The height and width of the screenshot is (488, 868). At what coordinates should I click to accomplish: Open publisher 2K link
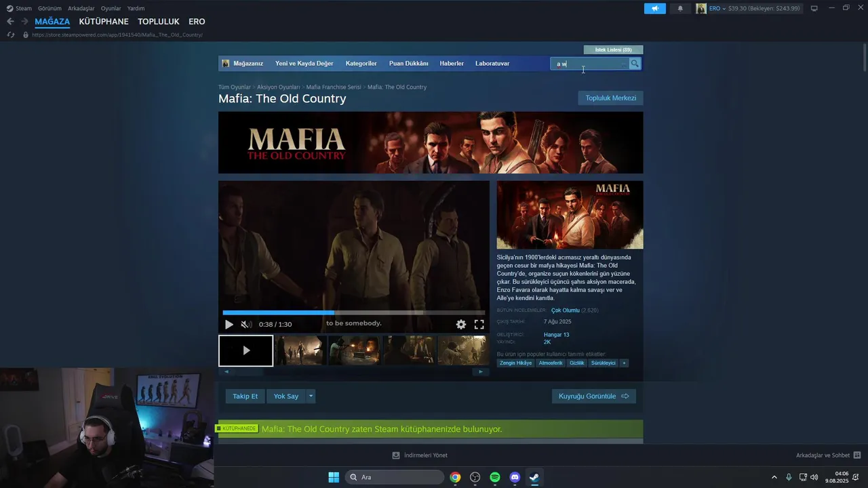pyautogui.click(x=547, y=342)
